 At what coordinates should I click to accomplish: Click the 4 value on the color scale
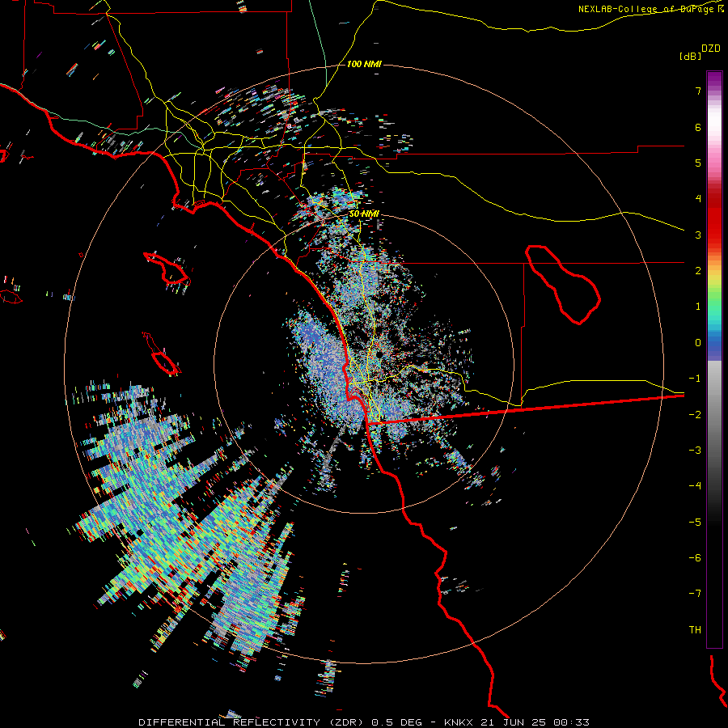click(x=698, y=199)
